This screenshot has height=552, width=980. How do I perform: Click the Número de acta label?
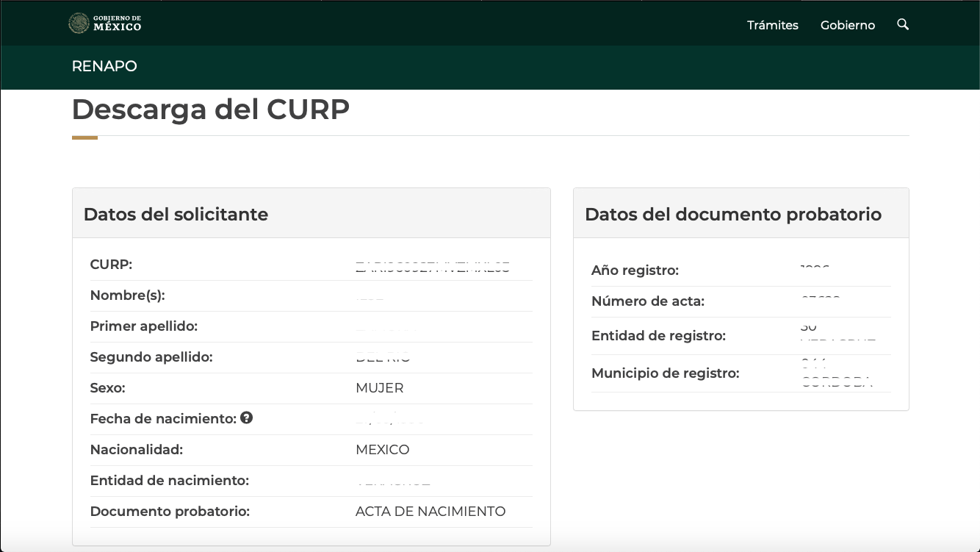[x=647, y=301]
